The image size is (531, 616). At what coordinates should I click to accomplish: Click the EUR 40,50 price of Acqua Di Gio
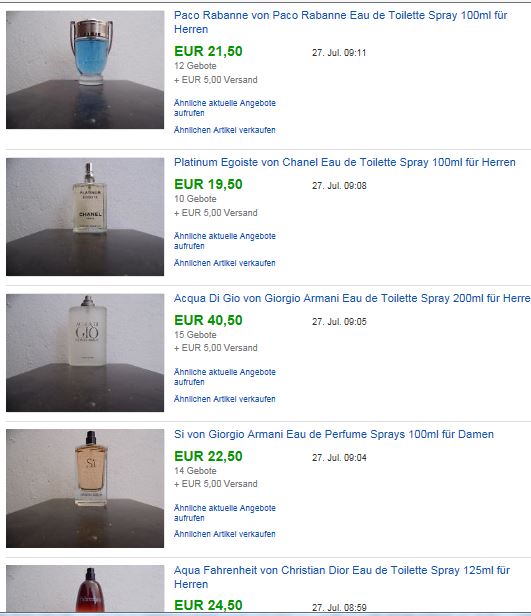[208, 320]
